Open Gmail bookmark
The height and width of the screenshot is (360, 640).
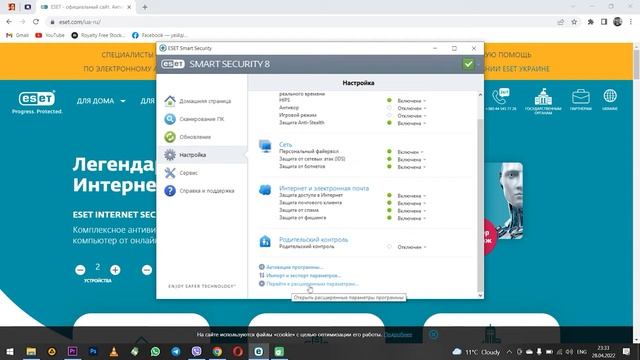(18, 35)
